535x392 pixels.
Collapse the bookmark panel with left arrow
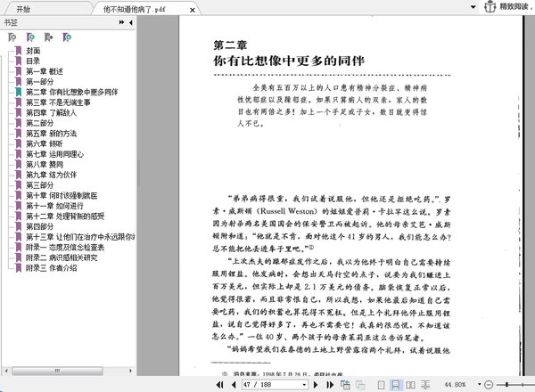131,22
